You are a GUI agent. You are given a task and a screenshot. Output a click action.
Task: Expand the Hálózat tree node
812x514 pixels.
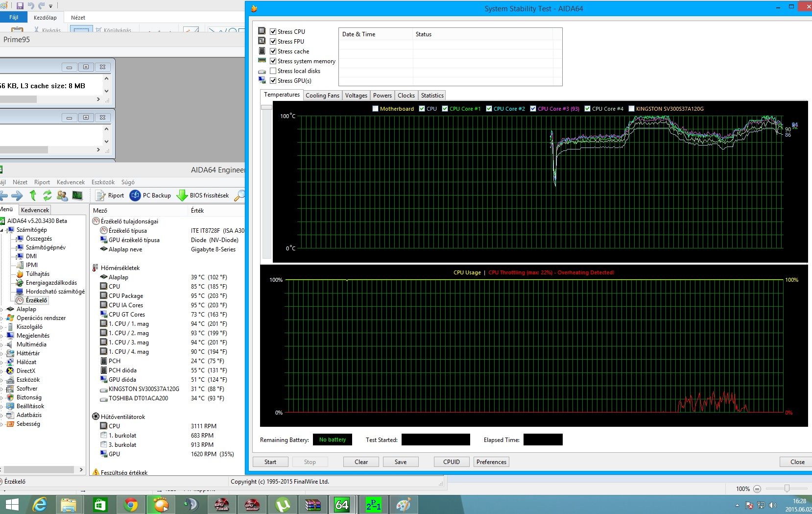coord(2,363)
